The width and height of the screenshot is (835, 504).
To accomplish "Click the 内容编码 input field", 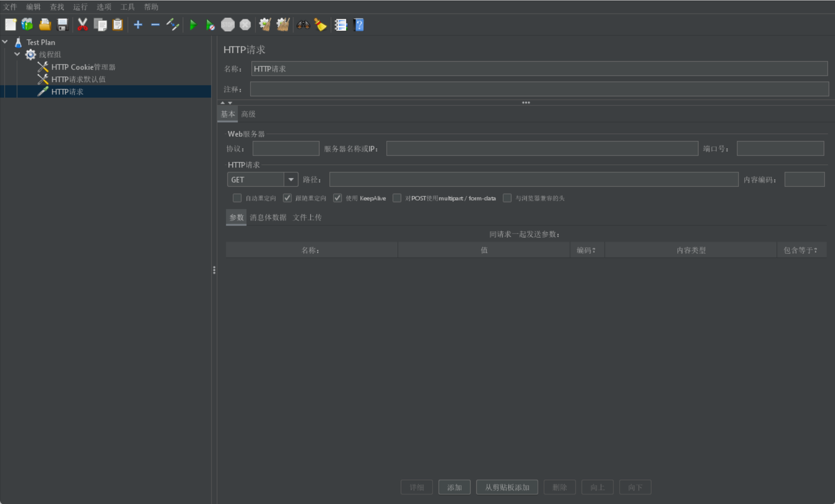I will tap(804, 180).
